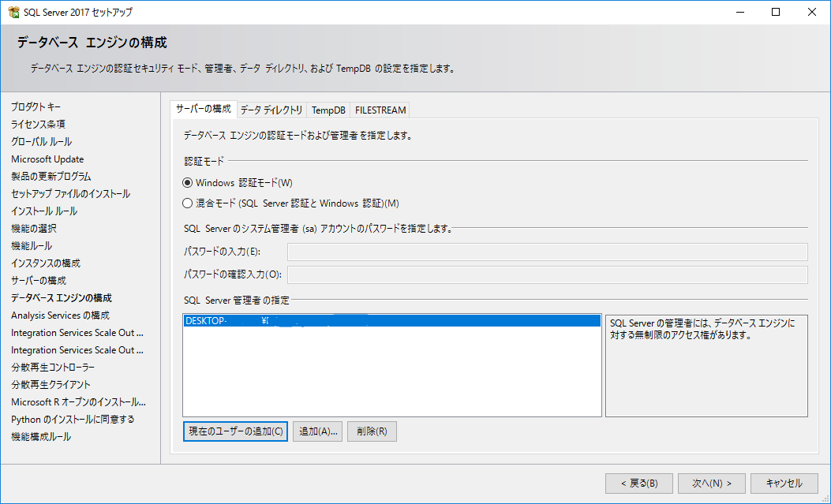Maximize the setup window

[x=776, y=12]
